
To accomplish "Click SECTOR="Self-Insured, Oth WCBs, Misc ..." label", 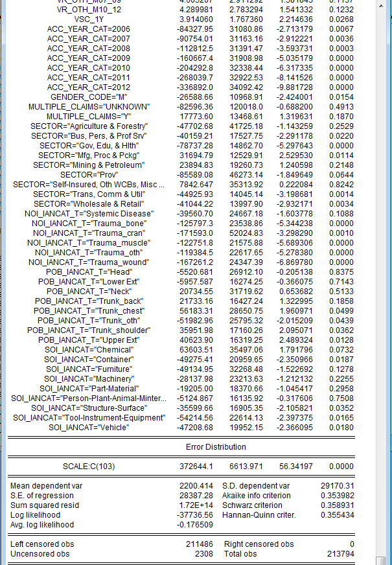I will 89,185.
